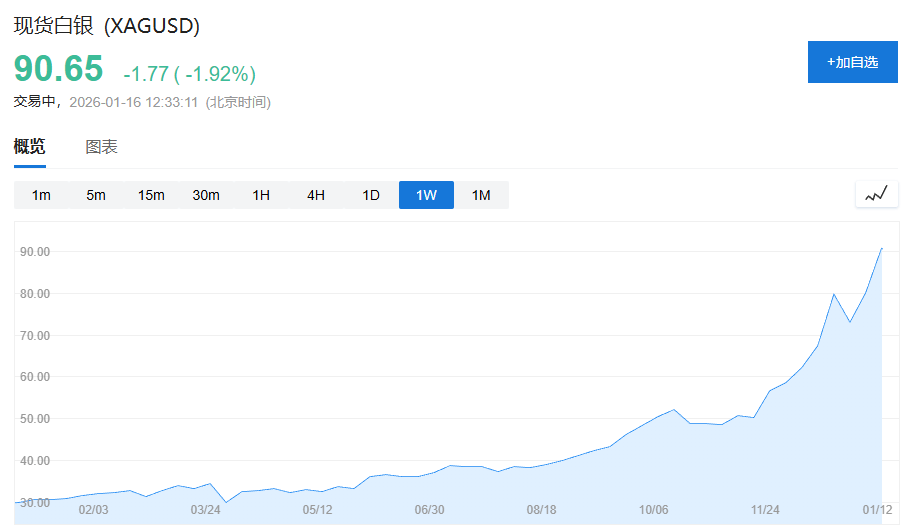Screen dimensions: 911x531
Task: Set chart to 4H timeframe
Action: [x=316, y=195]
